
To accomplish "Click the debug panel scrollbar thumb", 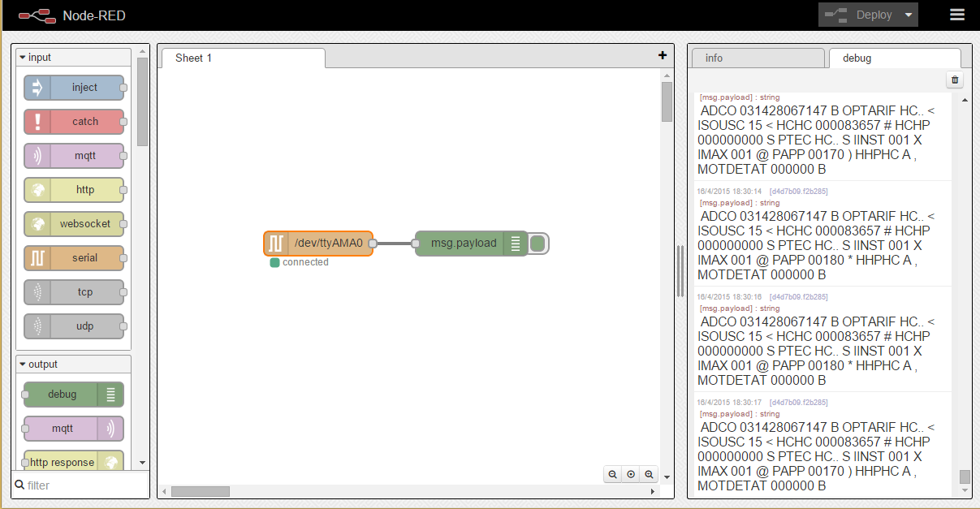I will 965,477.
